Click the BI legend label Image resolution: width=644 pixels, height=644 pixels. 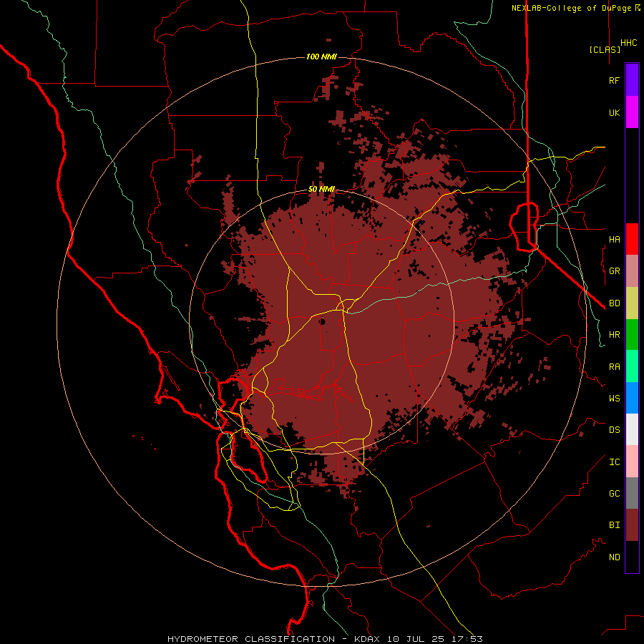click(x=615, y=525)
